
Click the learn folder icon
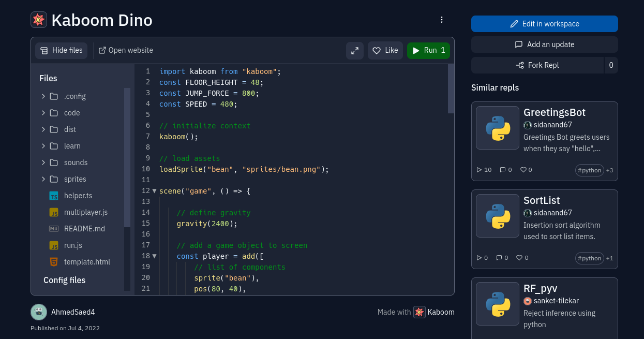coord(54,146)
